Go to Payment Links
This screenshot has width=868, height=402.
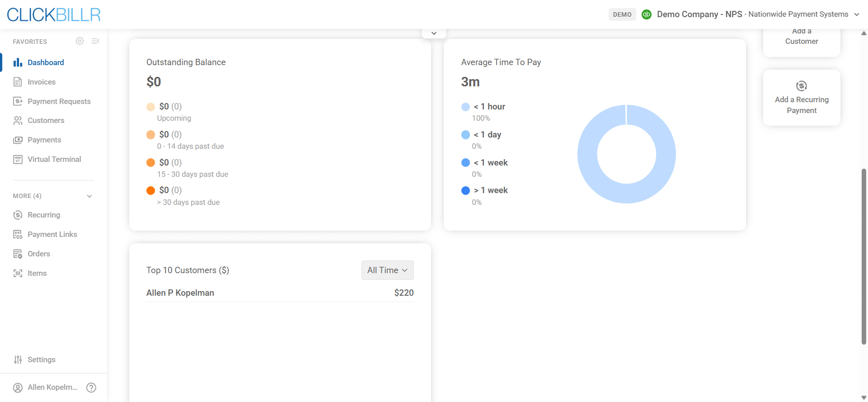(53, 235)
